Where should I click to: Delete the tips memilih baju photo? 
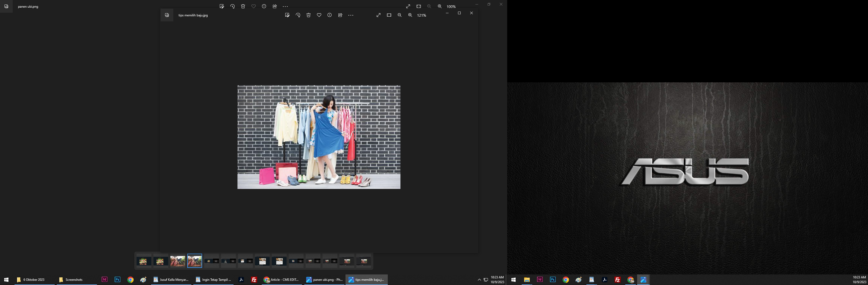pyautogui.click(x=308, y=15)
